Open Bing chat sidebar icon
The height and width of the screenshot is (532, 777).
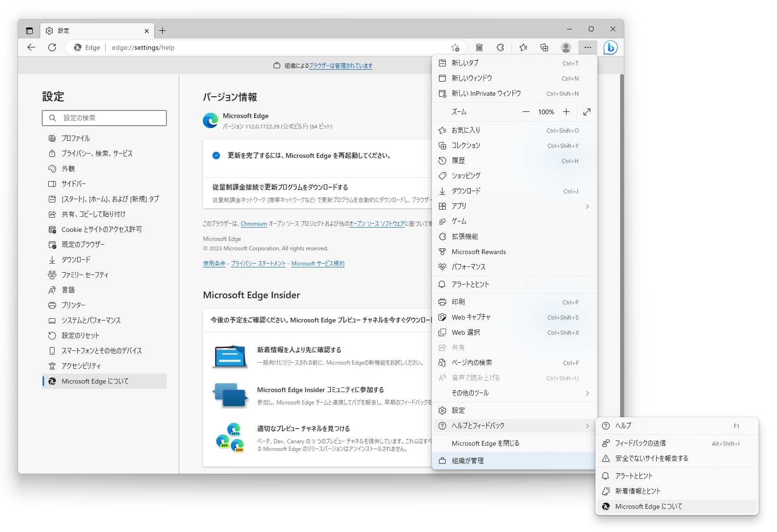click(611, 47)
